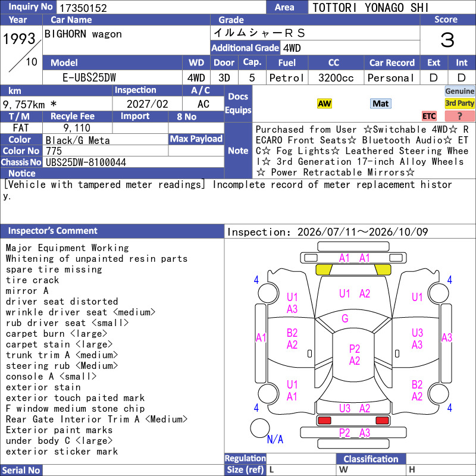Click the blue Mat equipment badge
The image size is (476, 476).
[x=380, y=104]
